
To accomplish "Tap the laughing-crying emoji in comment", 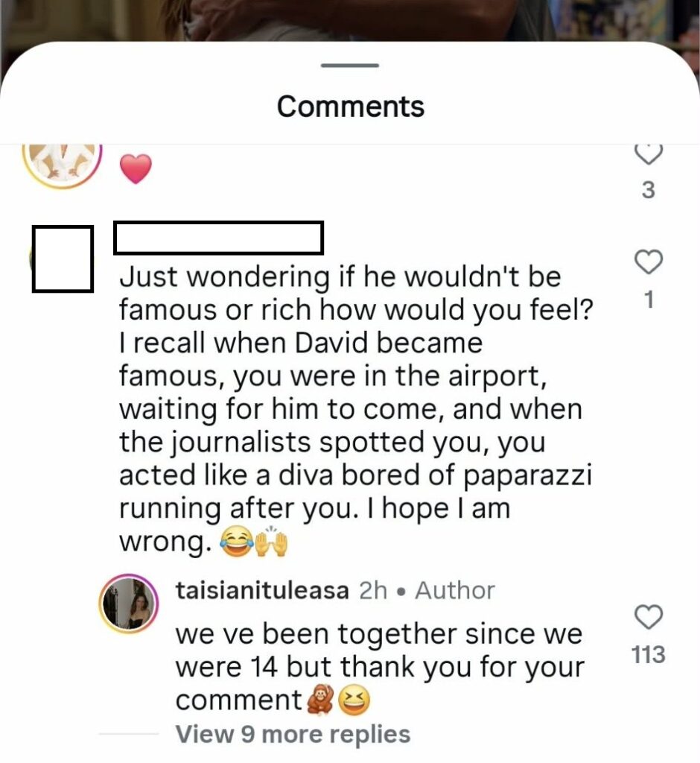I will 236,542.
